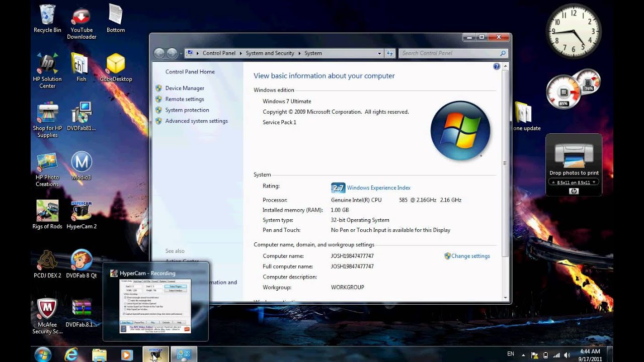The image size is (644, 362).
Task: Open HP Photo Creations icon
Action: 47,169
